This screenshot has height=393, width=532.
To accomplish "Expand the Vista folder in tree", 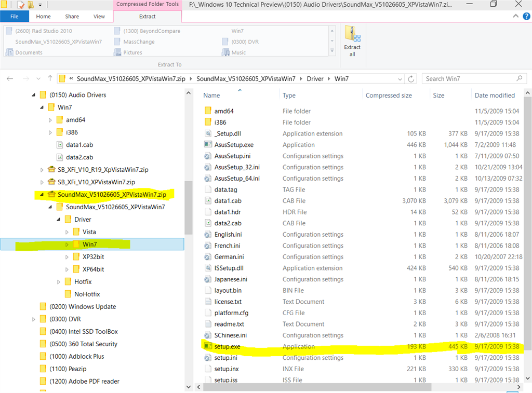I will pos(67,232).
